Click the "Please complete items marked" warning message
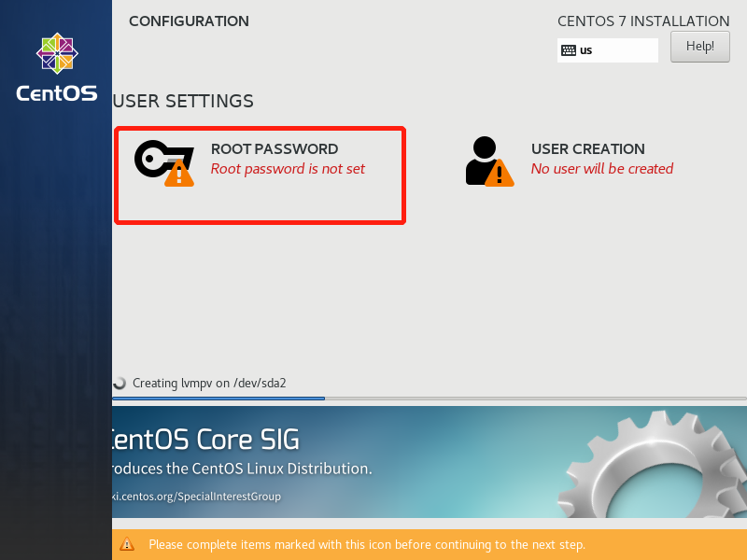The image size is (747, 560). pyautogui.click(x=367, y=544)
